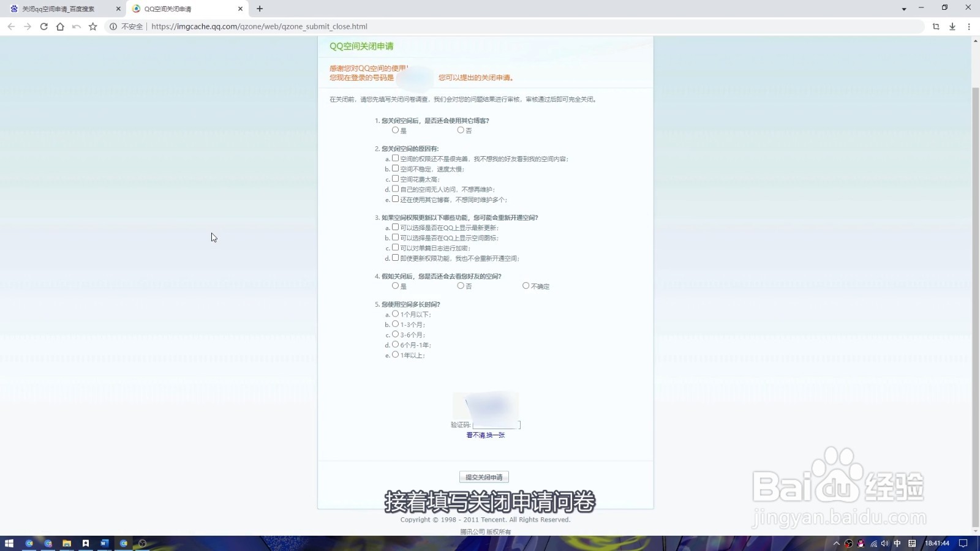Viewport: 980px width, 551px height.
Task: Open the Windows Start menu
Action: coord(9,543)
